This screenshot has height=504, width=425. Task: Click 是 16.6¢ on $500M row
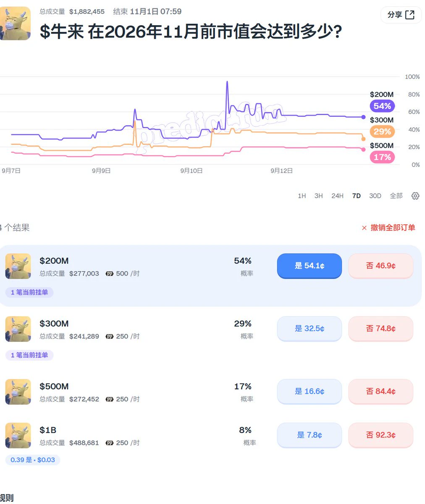[x=310, y=391]
